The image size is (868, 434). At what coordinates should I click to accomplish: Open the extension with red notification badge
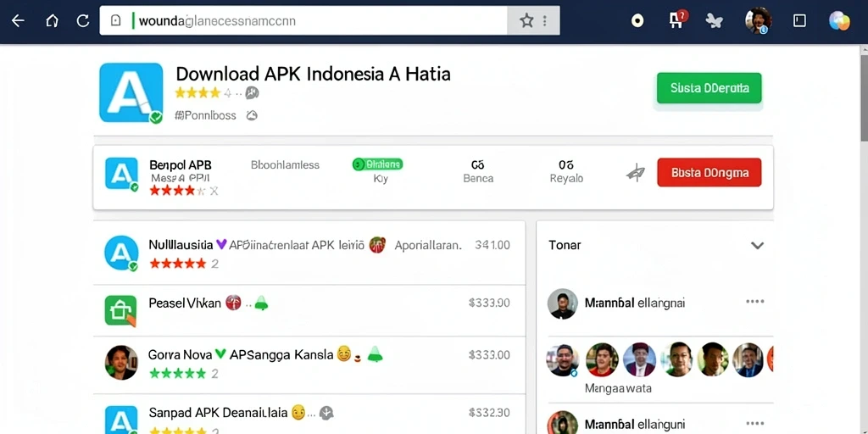click(677, 20)
